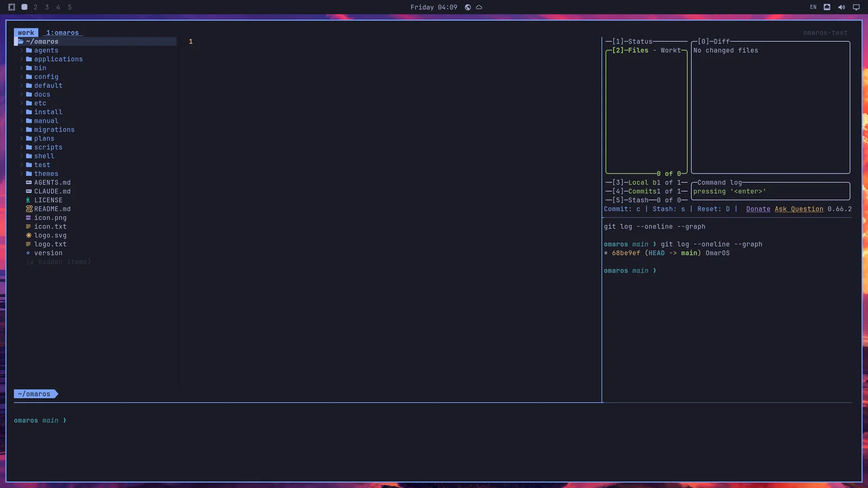
Task: Select the work session label
Action: tap(26, 33)
